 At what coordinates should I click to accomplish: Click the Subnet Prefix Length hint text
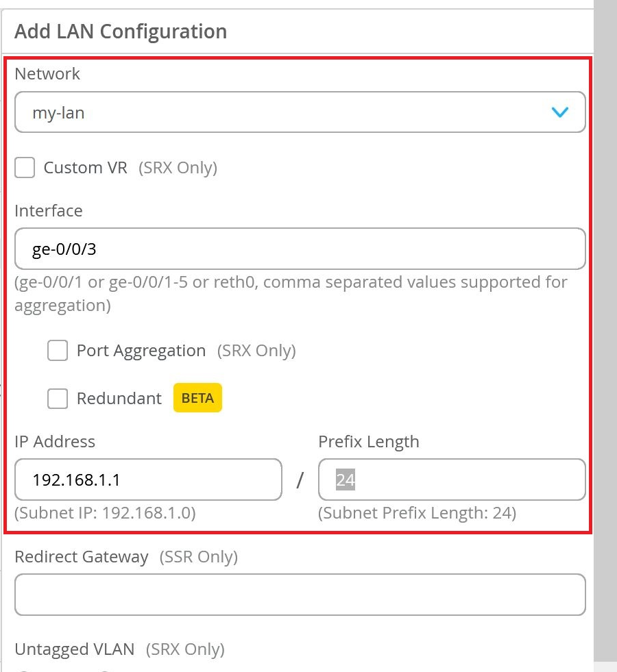pyautogui.click(x=417, y=513)
